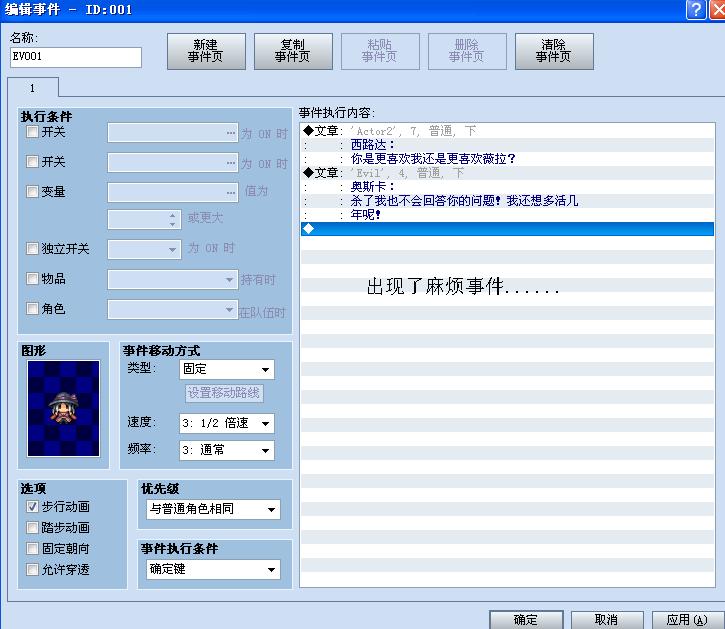This screenshot has width=725, height=629.
Task: Click the 设置移动路线 button
Action: (x=224, y=393)
